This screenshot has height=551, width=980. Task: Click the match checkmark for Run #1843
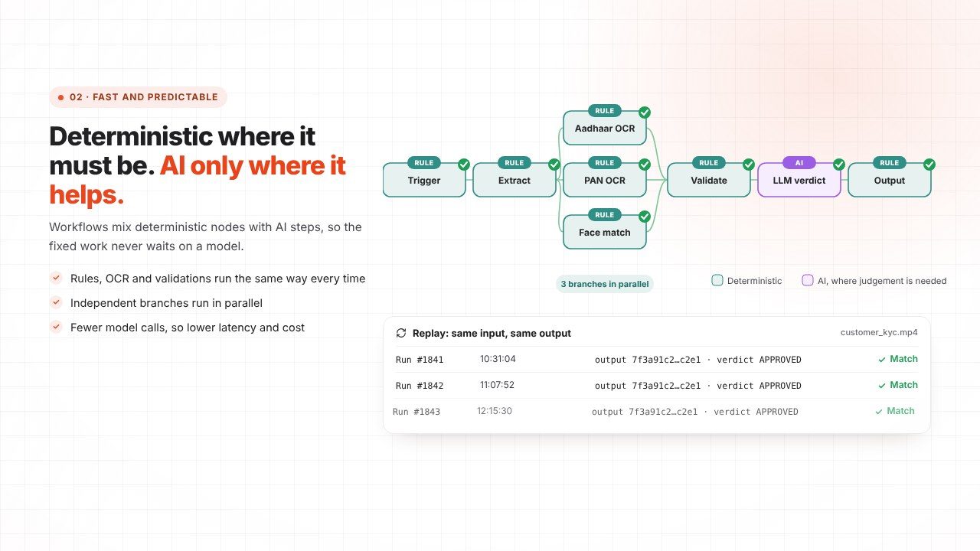879,412
